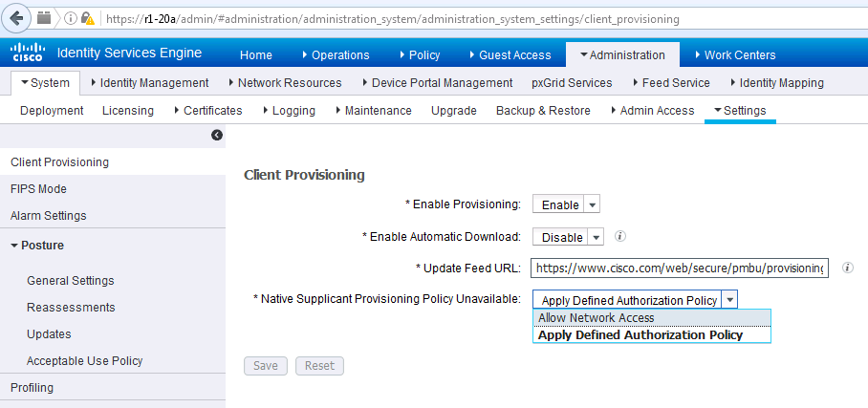The height and width of the screenshot is (408, 868).
Task: Expand the Certificates menu
Action: click(208, 111)
